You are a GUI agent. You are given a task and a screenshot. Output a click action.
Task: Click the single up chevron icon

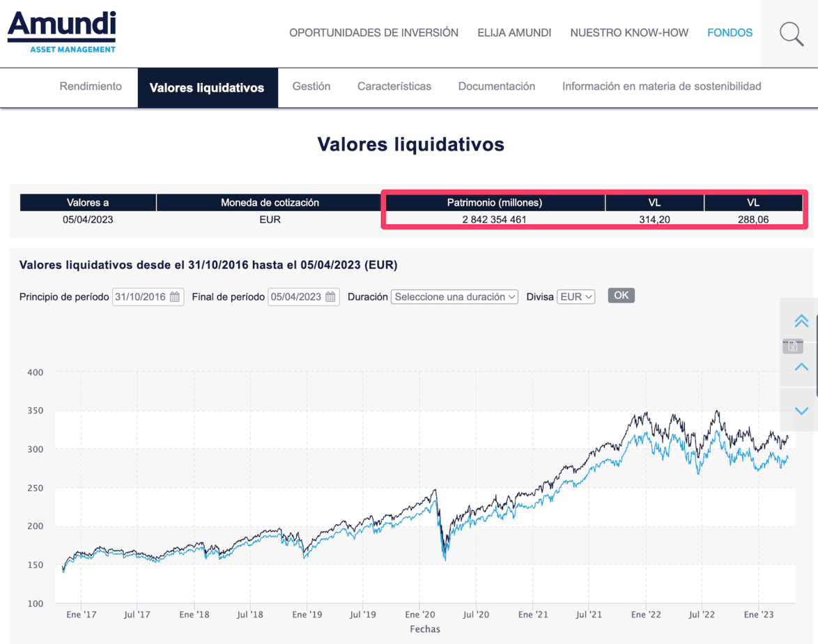(x=801, y=367)
